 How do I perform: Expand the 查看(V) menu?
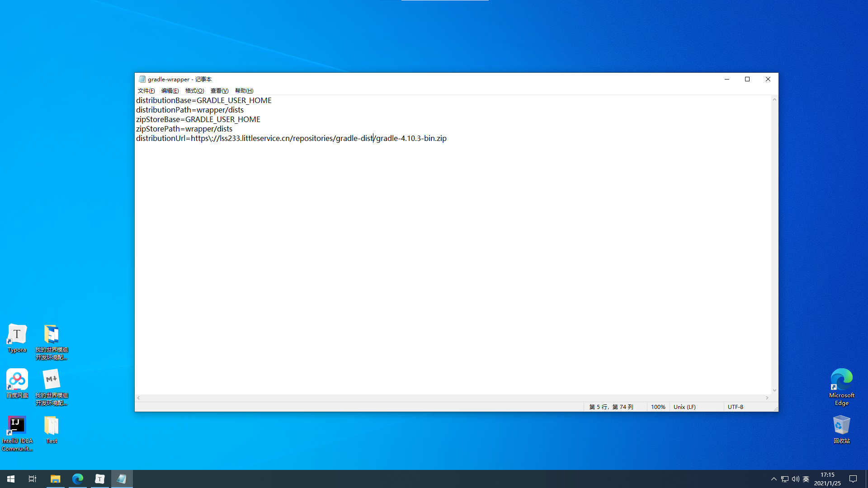[x=219, y=91]
